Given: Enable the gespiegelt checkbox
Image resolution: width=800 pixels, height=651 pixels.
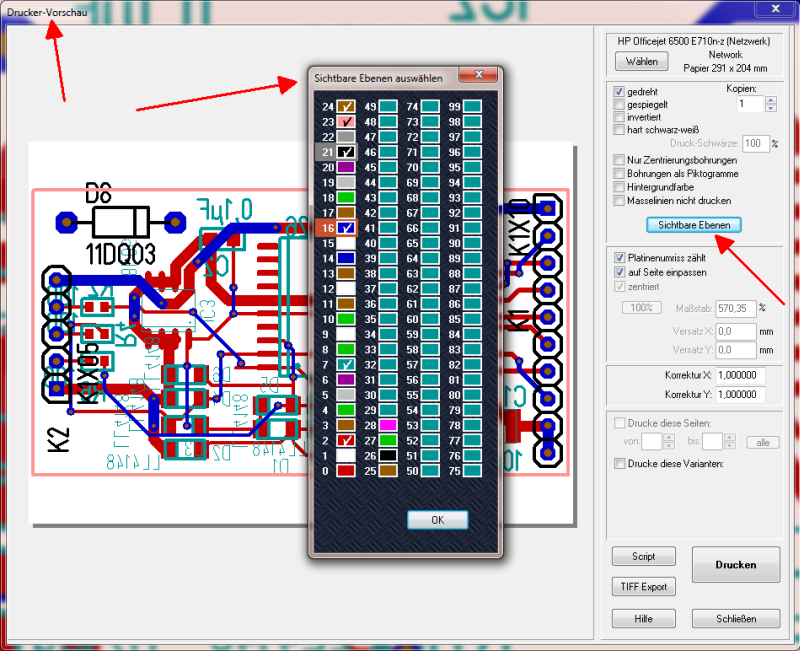Looking at the screenshot, I should click(x=619, y=104).
